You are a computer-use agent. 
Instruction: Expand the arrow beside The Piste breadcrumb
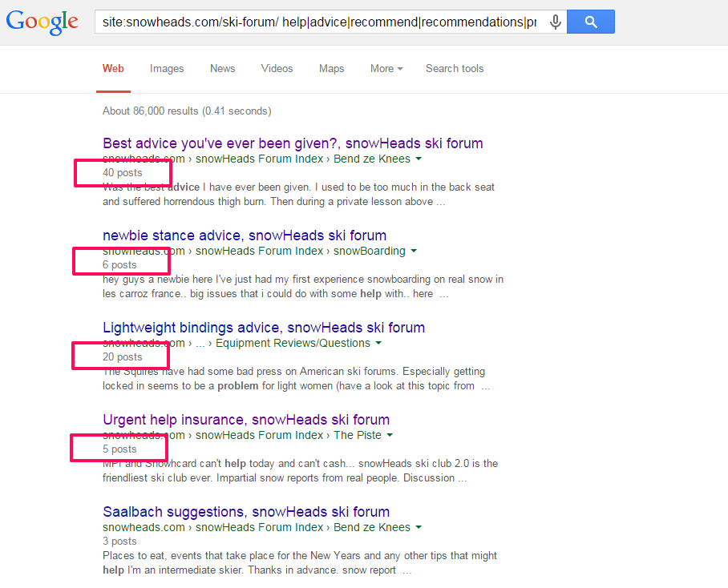coord(390,435)
